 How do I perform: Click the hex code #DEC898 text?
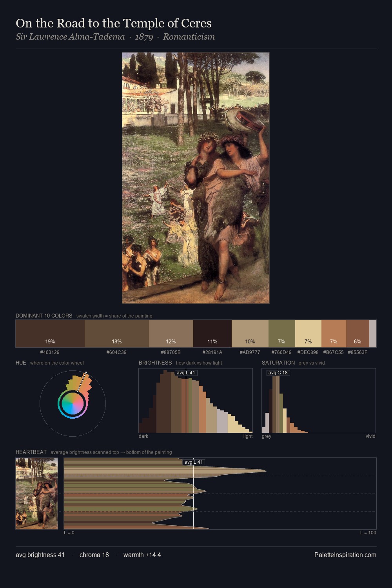tap(308, 352)
